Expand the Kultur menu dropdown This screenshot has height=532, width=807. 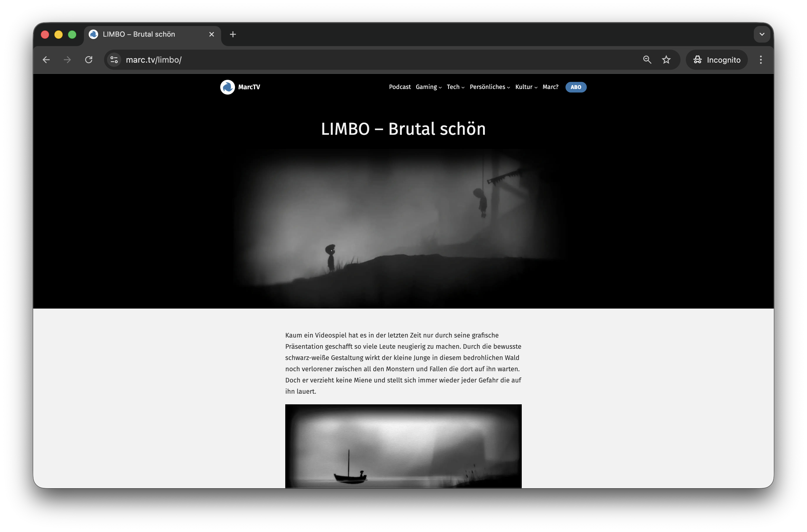[x=526, y=87]
